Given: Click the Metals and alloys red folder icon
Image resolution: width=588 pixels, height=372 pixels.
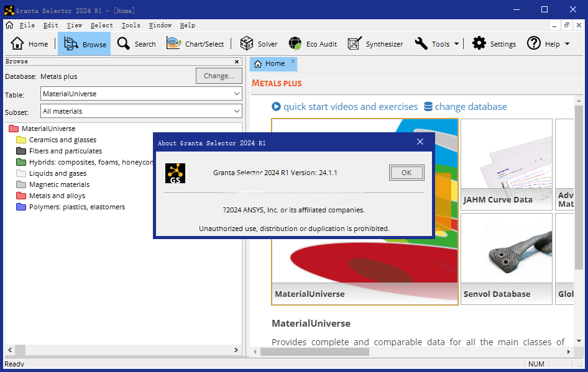Looking at the screenshot, I should tap(21, 196).
